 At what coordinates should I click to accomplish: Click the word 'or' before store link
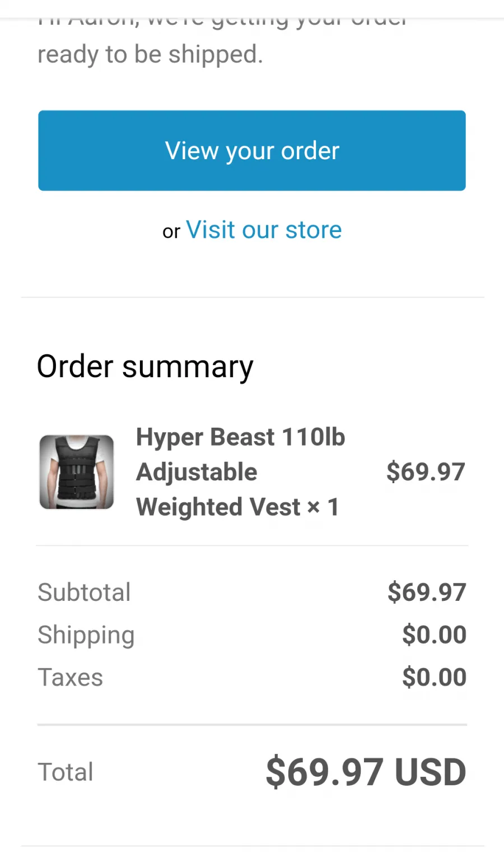171,231
